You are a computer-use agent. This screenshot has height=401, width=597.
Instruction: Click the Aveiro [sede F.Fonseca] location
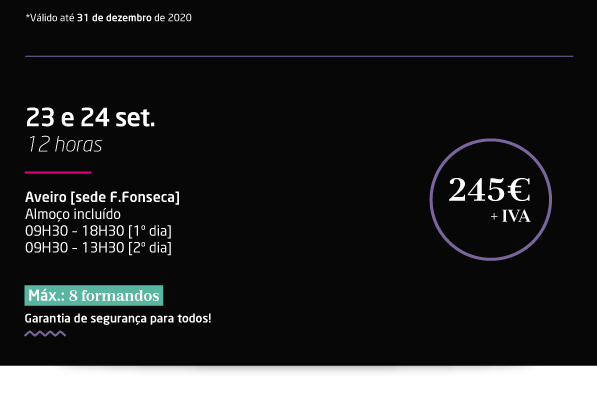click(102, 197)
